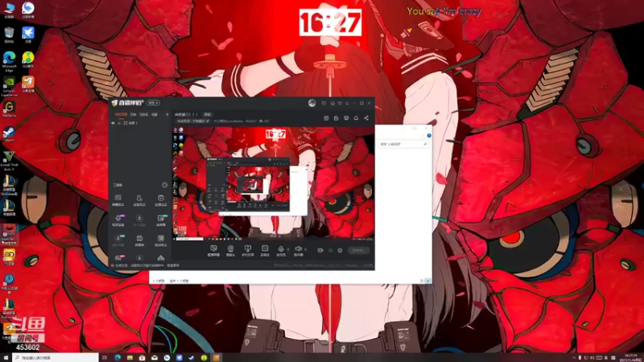Click the microphone icon in the bottom bar

(281, 250)
